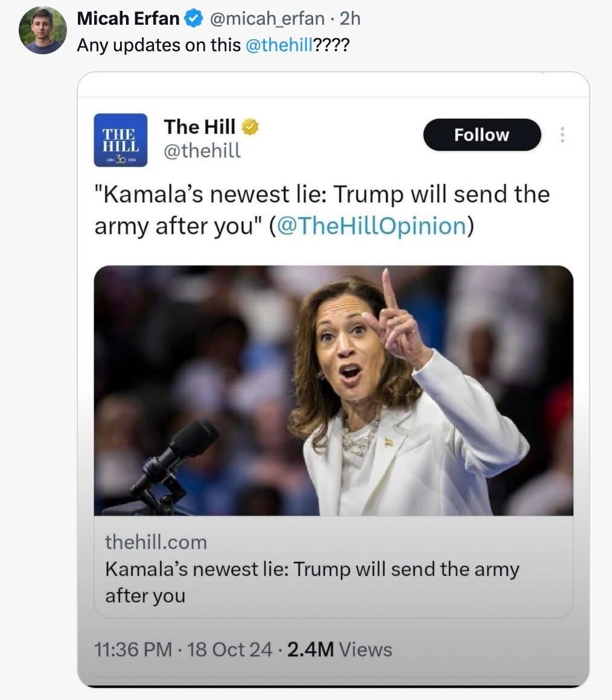Open the Micah Erfan display name link

[x=128, y=19]
